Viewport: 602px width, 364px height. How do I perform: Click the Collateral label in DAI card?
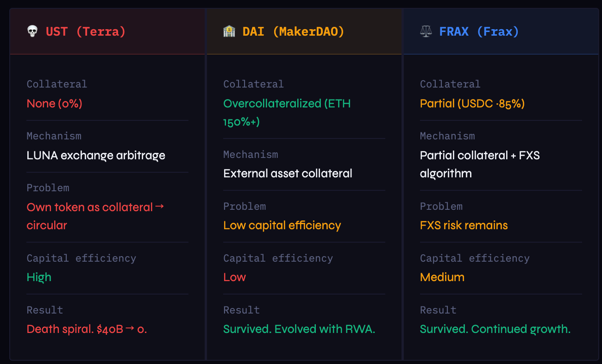coord(254,84)
